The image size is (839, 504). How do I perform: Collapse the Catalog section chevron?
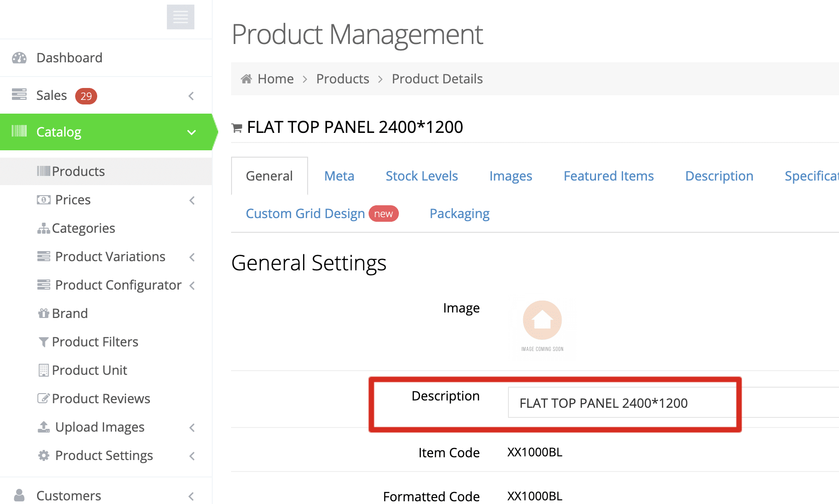(191, 132)
